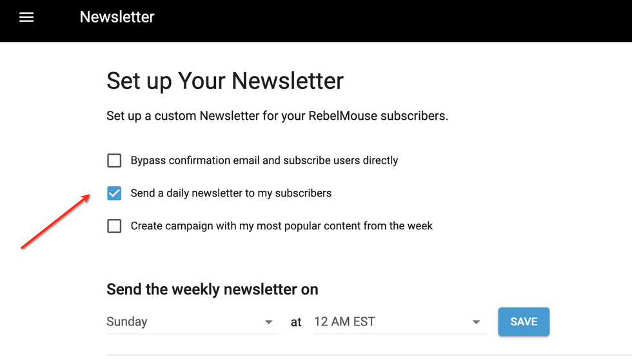The height and width of the screenshot is (364, 632).
Task: Tick the most popular content campaign checkbox
Action: pos(114,226)
